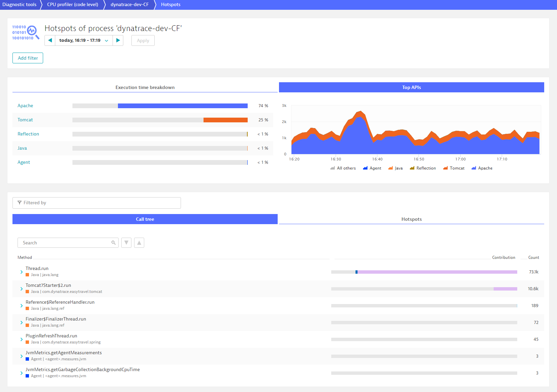Expand the Thread.run call tree row
Screen dimensions: 557x392
click(22, 272)
